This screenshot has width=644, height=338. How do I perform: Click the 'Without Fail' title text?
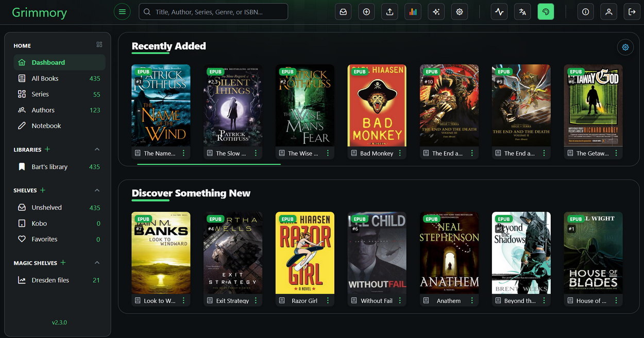click(377, 301)
